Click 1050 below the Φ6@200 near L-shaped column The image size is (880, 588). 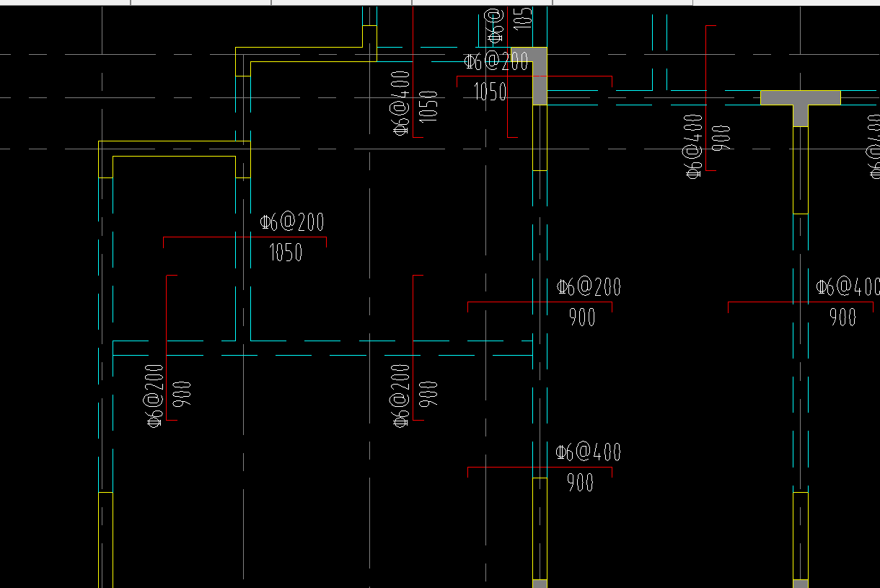click(490, 92)
